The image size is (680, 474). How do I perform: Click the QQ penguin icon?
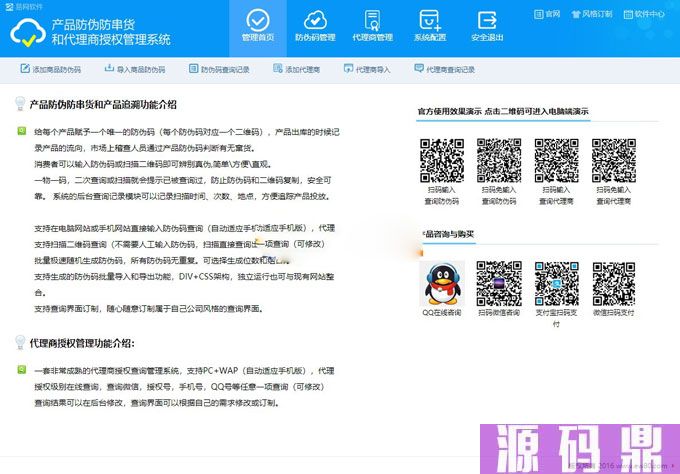pos(442,284)
